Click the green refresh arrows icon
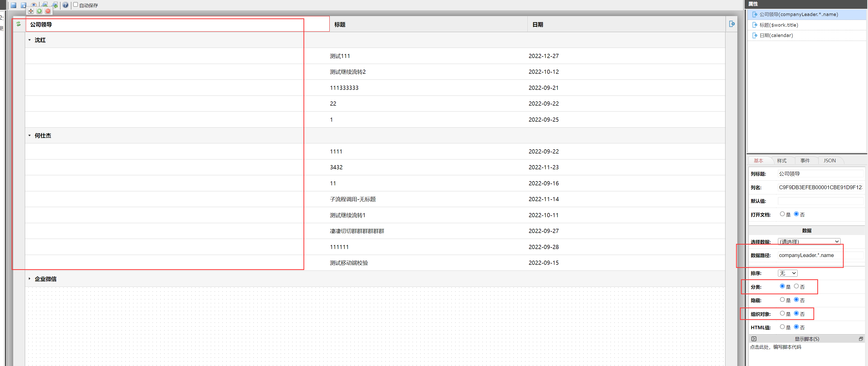Screen dimensions: 868x366 (x=19, y=24)
